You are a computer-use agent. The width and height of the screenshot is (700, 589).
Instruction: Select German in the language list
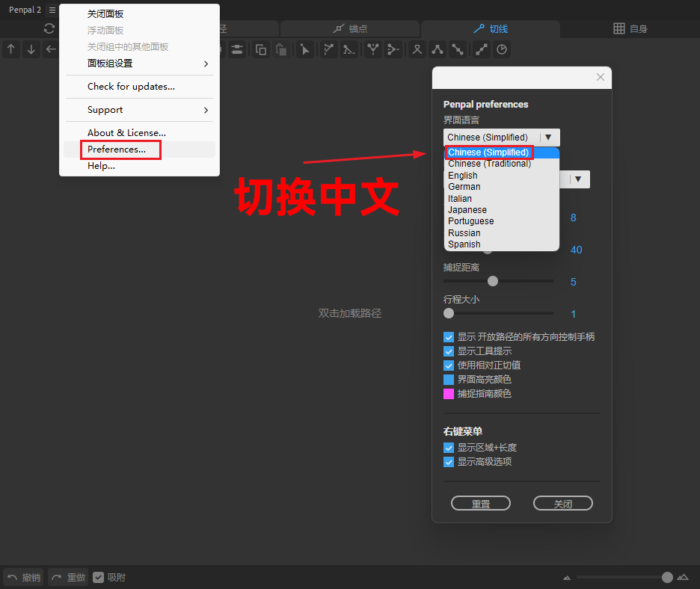point(501,187)
